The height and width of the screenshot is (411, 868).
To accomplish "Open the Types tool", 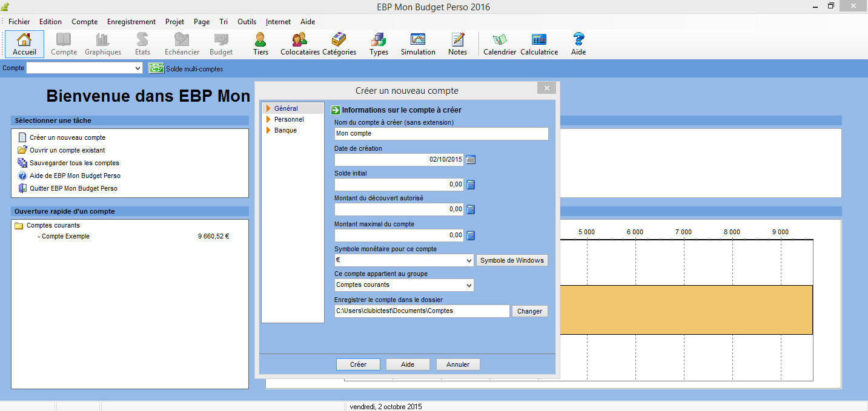I will 378,44.
